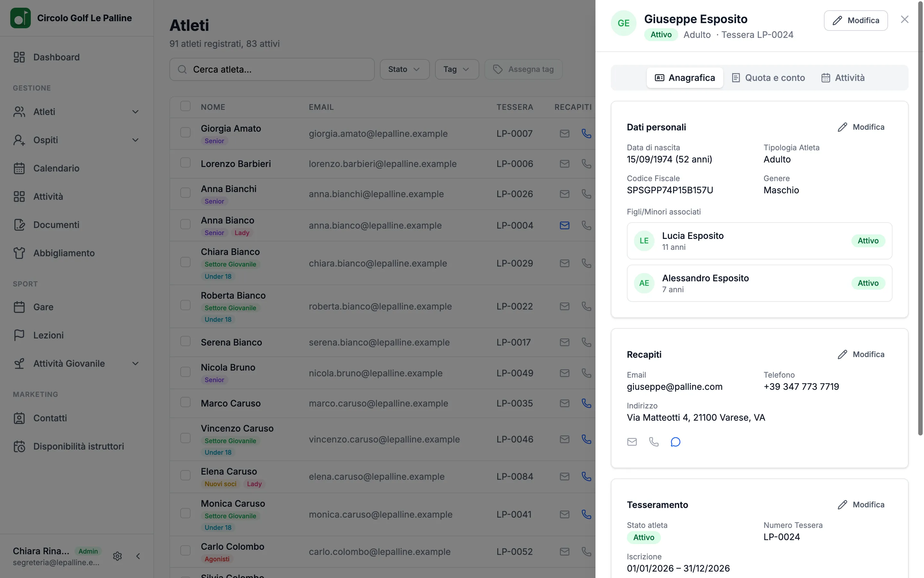This screenshot has height=578, width=924.
Task: Click the phone icon in Recapiti card
Action: [x=654, y=442]
